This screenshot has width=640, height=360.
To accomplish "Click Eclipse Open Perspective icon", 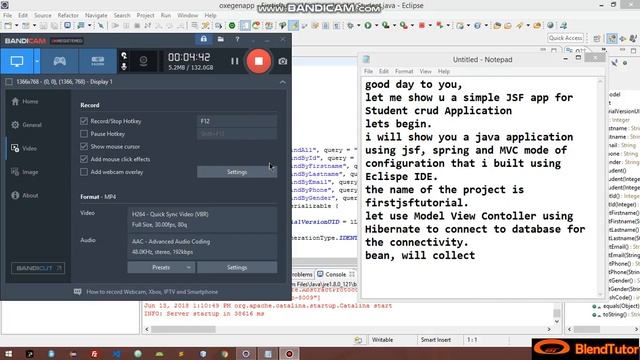I will point(597,38).
